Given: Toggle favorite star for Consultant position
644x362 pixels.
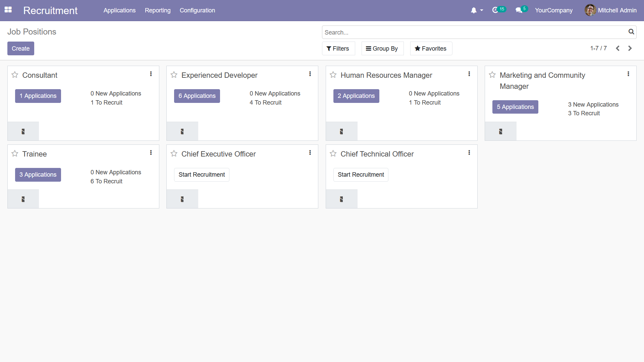Looking at the screenshot, I should pos(15,74).
